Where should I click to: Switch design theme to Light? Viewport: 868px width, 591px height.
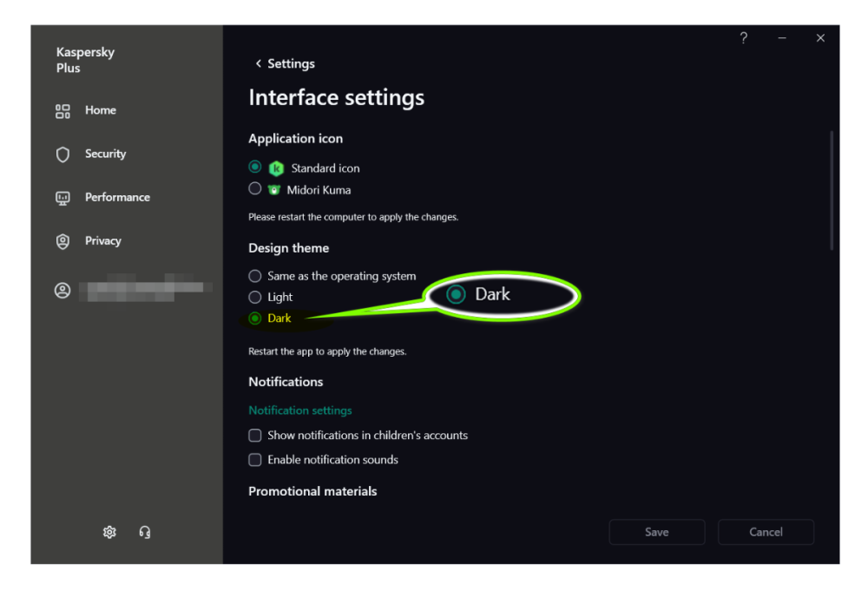255,297
